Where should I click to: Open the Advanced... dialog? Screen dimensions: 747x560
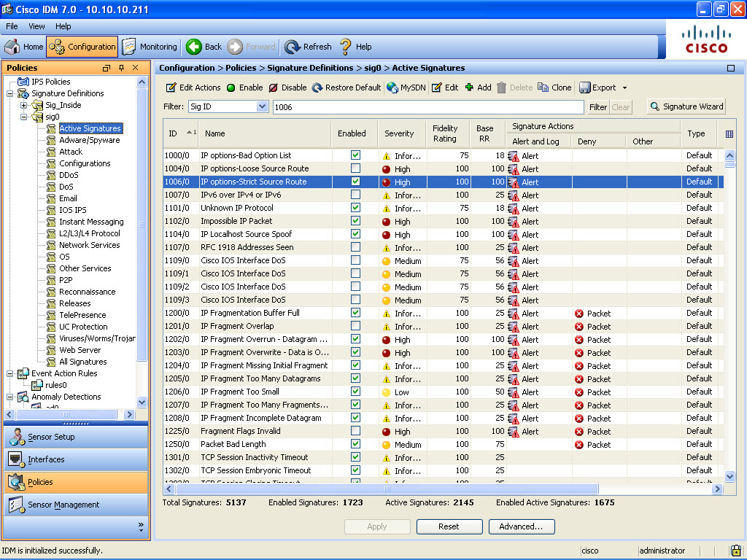coord(521,526)
